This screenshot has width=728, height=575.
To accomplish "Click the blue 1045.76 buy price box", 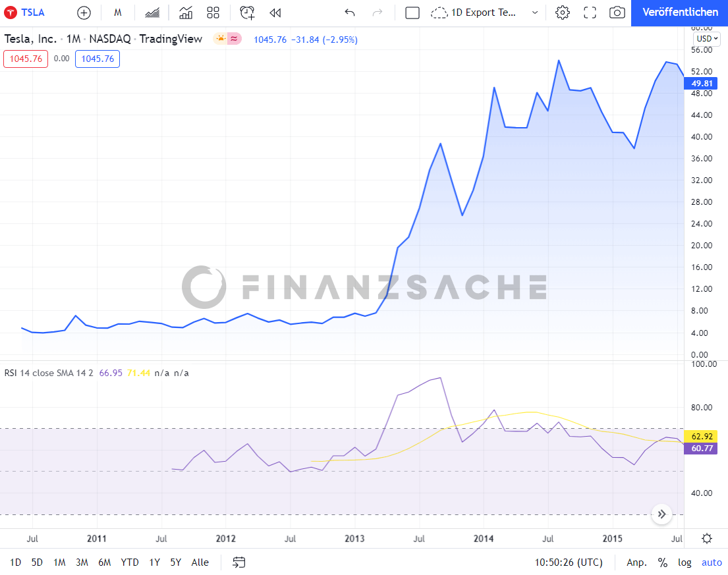I will [x=98, y=59].
